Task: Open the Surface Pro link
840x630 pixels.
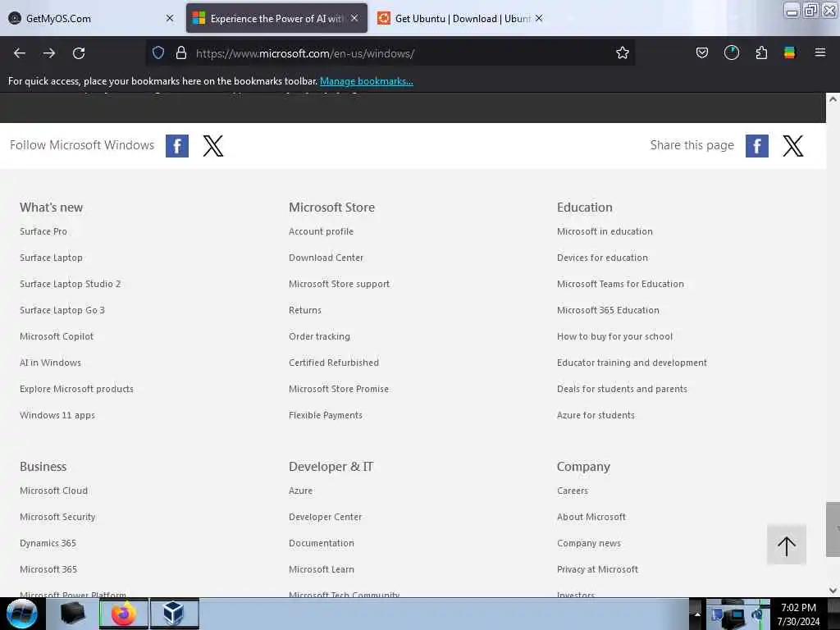Action: (43, 231)
